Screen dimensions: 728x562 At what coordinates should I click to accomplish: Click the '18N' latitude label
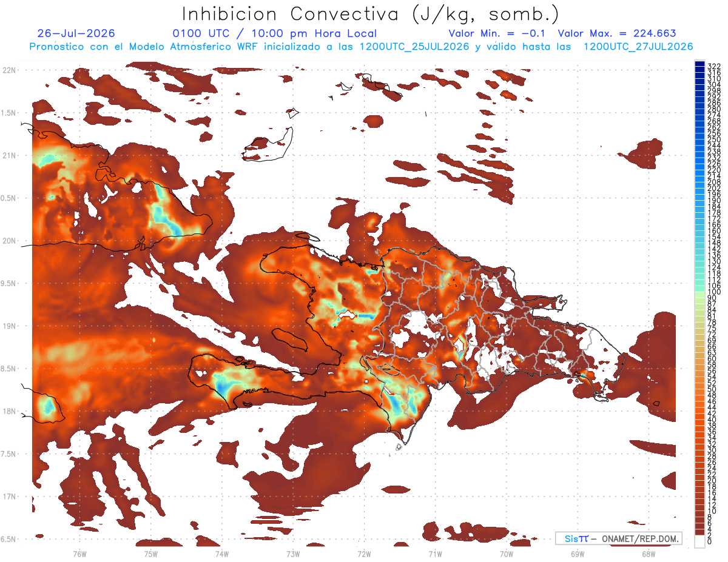point(9,411)
